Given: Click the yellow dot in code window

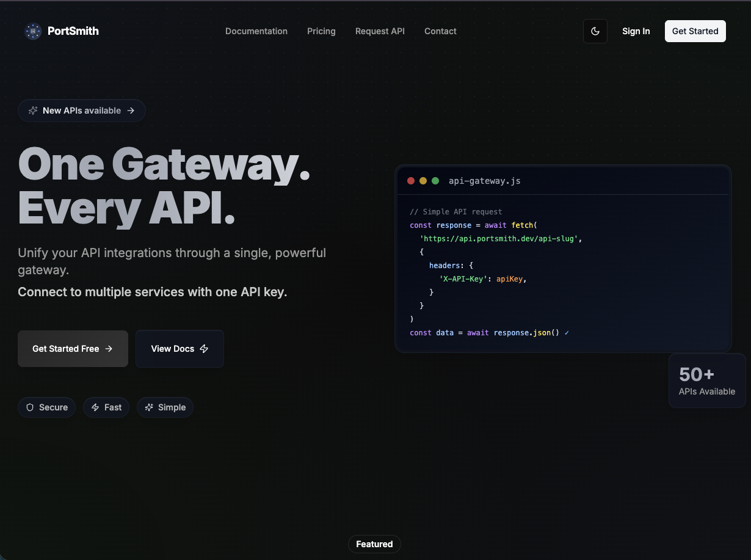Looking at the screenshot, I should [x=423, y=181].
